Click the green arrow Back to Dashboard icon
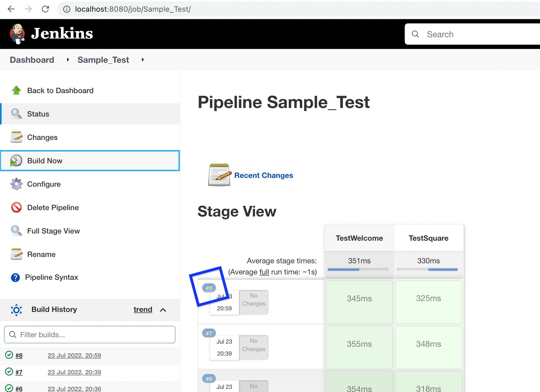This screenshot has height=392, width=540. click(17, 90)
